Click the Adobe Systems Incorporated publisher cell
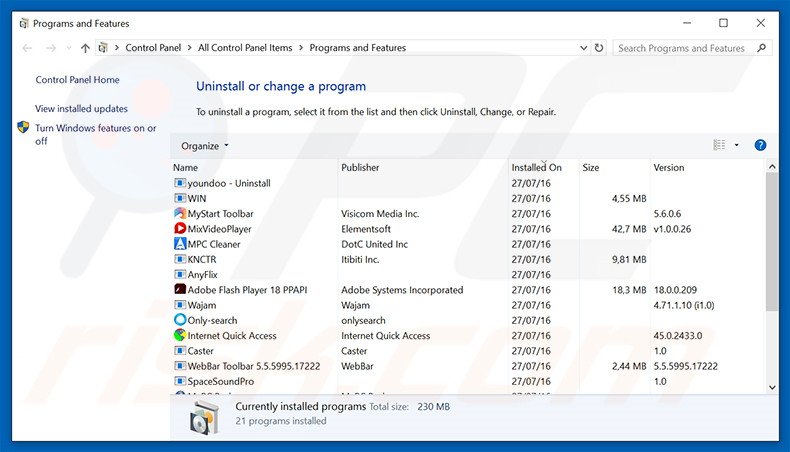Image resolution: width=790 pixels, height=452 pixels. pos(402,290)
